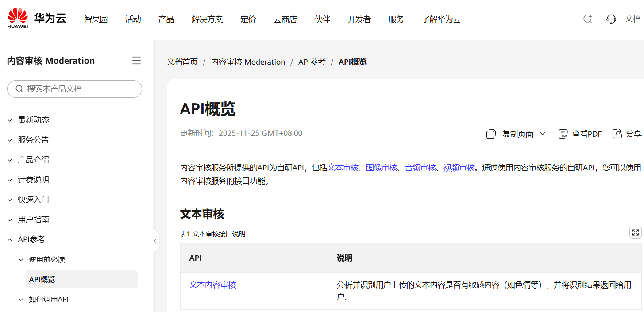Click the magnifier icon in the search box
This screenshot has width=644, height=312.
pyautogui.click(x=19, y=89)
